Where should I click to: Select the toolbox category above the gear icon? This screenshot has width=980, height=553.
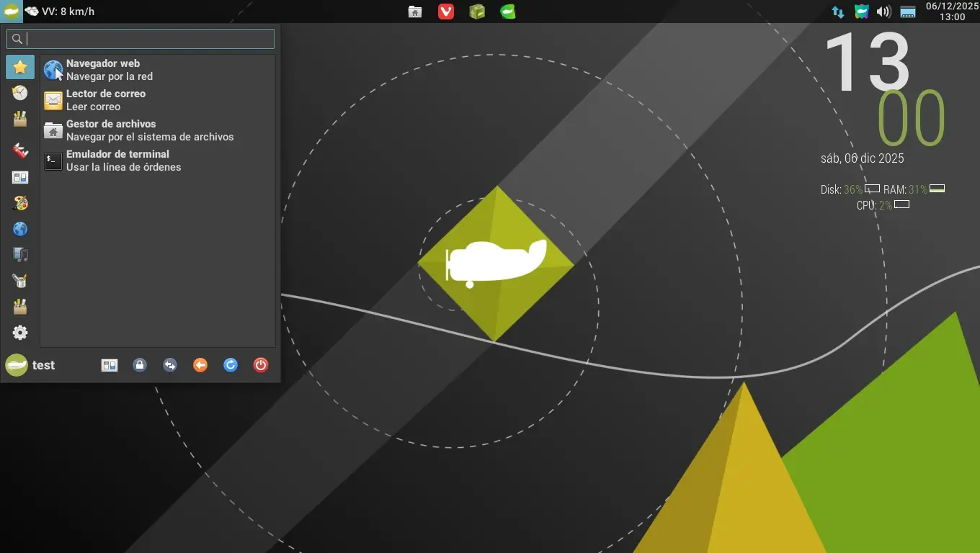click(x=20, y=307)
